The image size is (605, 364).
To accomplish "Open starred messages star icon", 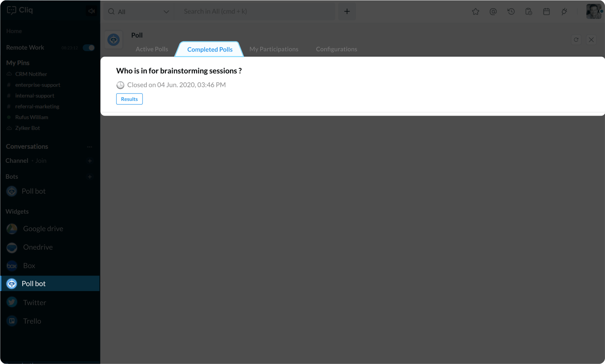I will click(475, 12).
